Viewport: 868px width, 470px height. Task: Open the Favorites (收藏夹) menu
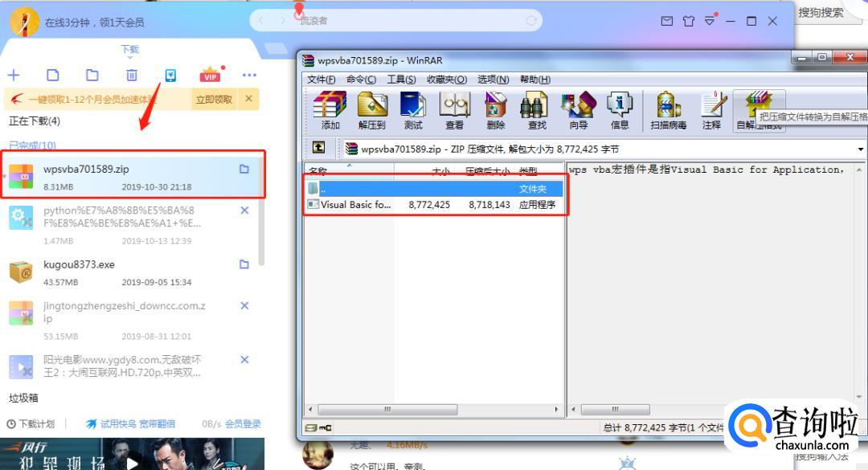[x=447, y=80]
